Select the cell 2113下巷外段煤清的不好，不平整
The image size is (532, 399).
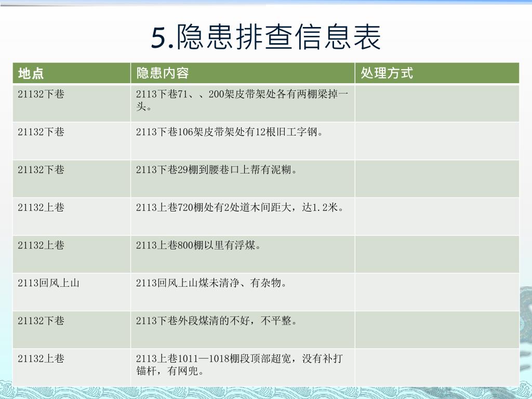pos(243,330)
